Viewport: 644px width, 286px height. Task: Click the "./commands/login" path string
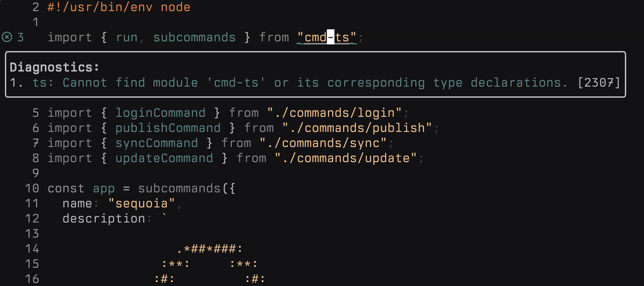pyautogui.click(x=334, y=113)
